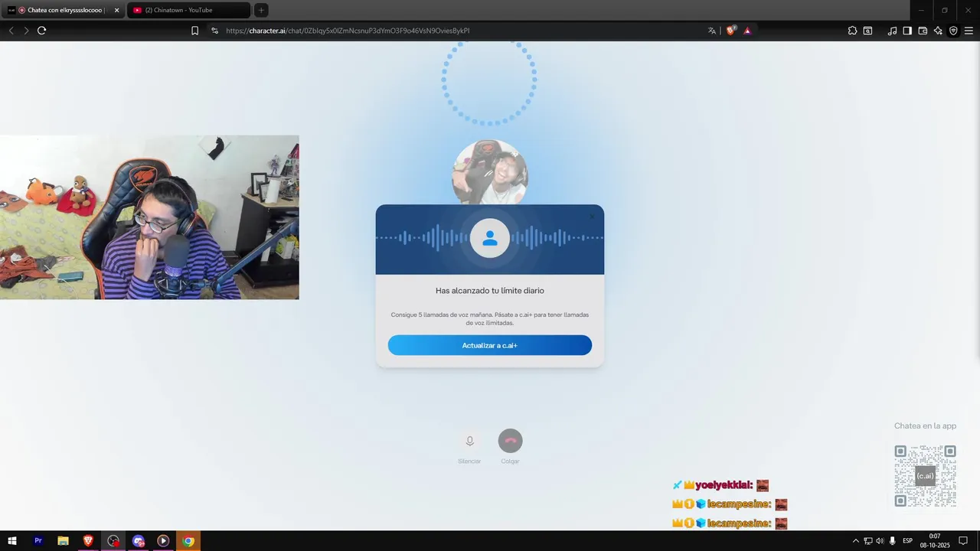The width and height of the screenshot is (980, 551).
Task: Minimize the browser window
Action: 921,10
